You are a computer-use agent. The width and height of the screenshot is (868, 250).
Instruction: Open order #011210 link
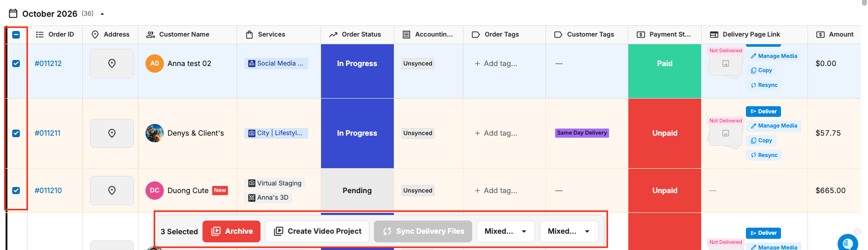[48, 191]
